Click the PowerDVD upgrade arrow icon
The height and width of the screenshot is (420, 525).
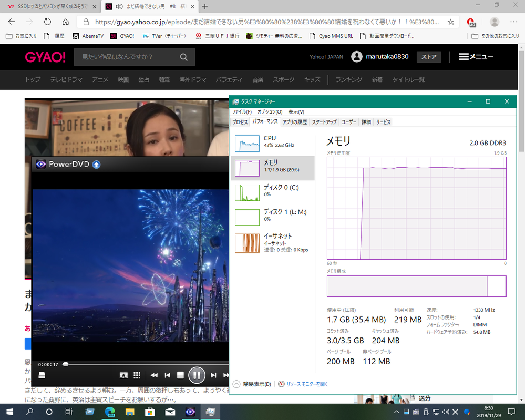click(x=96, y=165)
